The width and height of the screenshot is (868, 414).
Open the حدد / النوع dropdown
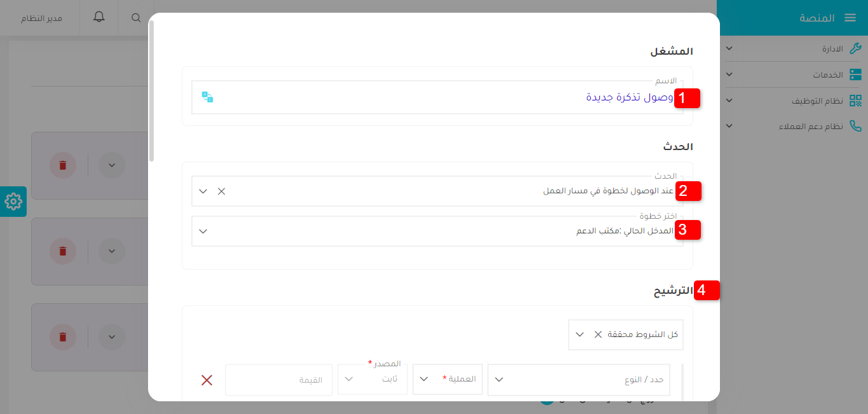[499, 378]
